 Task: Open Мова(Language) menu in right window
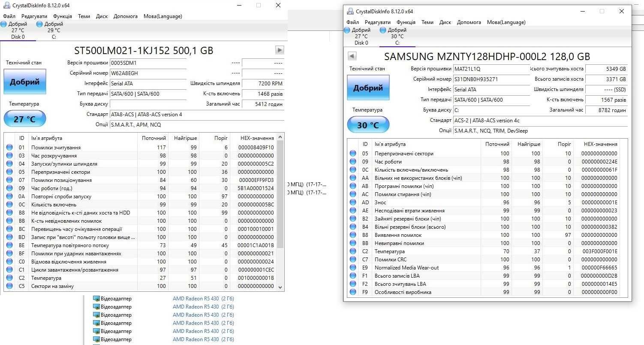point(506,22)
